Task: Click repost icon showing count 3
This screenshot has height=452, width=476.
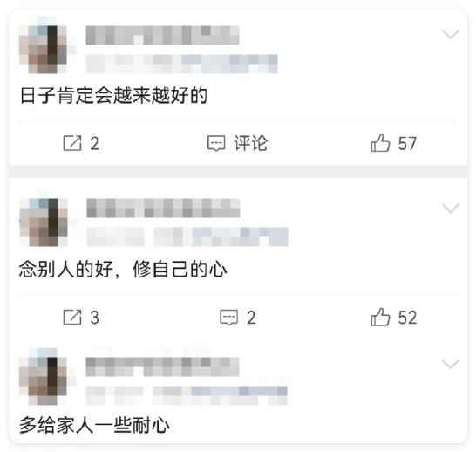Action: pyautogui.click(x=72, y=318)
